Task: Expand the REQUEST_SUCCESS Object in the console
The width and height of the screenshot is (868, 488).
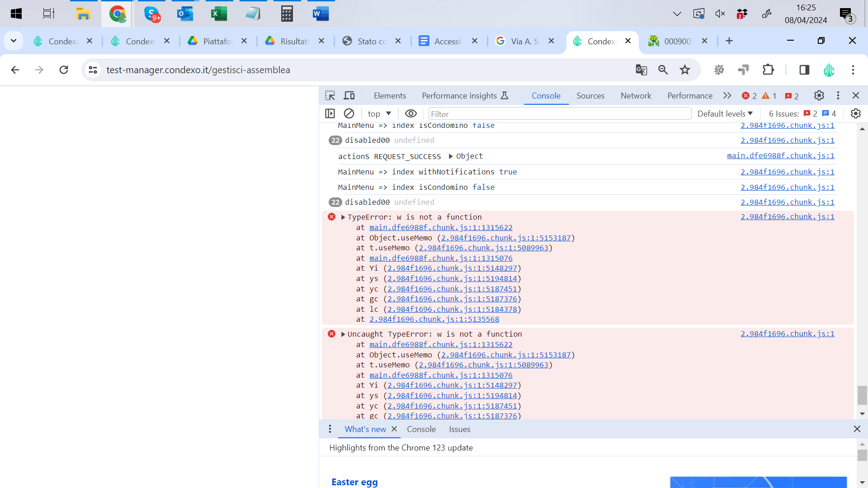Action: tap(451, 156)
